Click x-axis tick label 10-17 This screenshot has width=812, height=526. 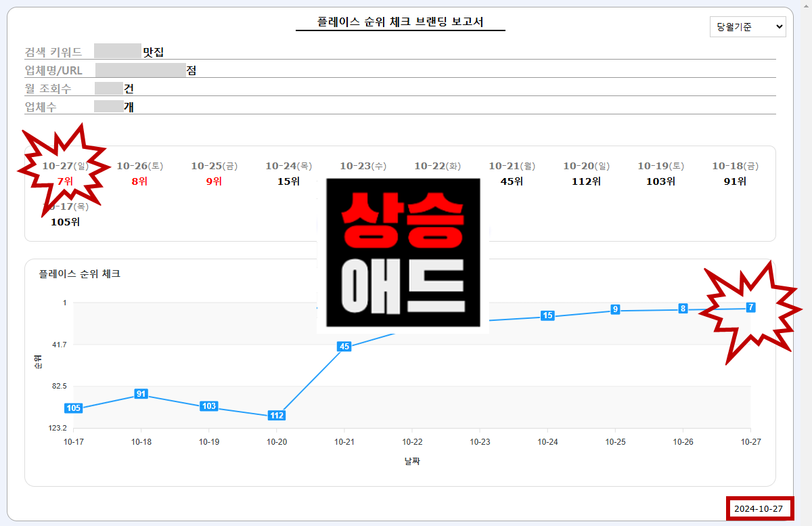point(74,441)
